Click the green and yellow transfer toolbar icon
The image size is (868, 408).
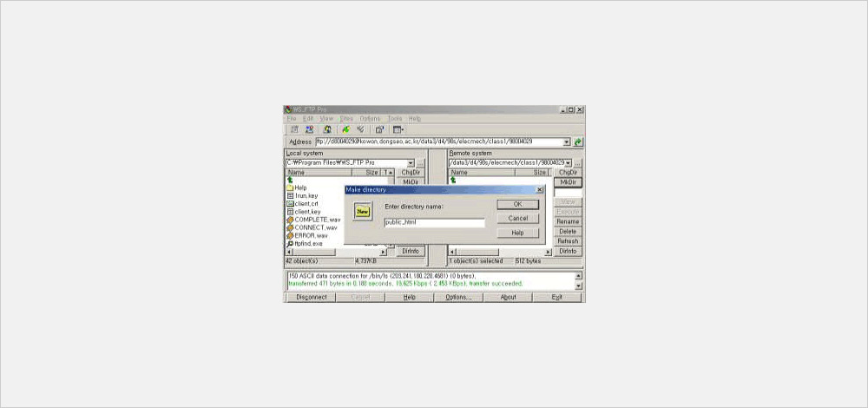(x=345, y=129)
